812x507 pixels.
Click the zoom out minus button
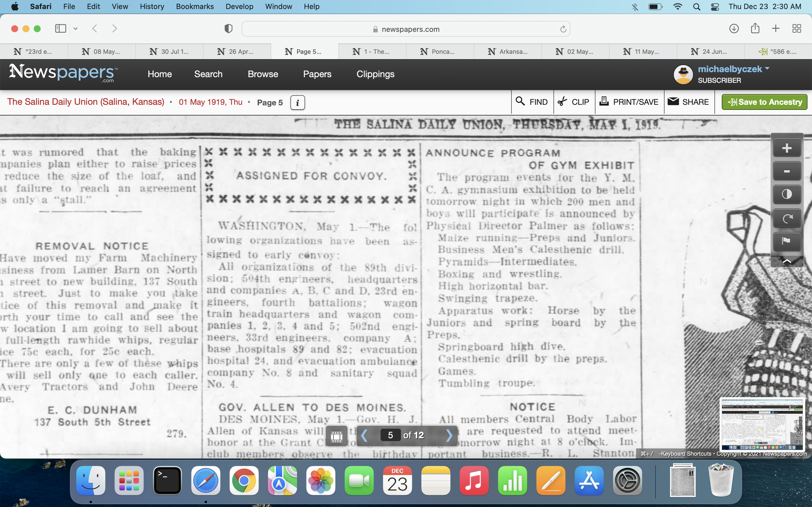(787, 171)
